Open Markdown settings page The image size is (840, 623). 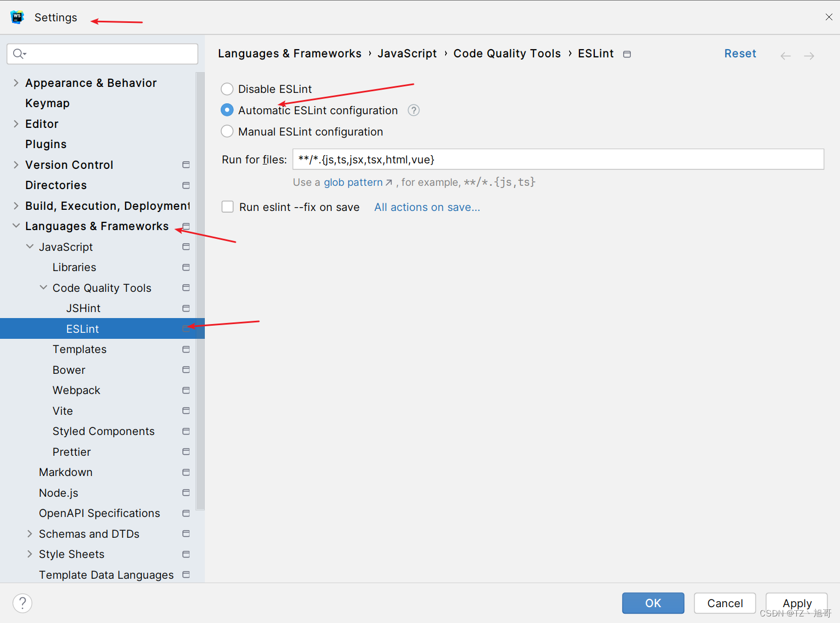pos(66,472)
